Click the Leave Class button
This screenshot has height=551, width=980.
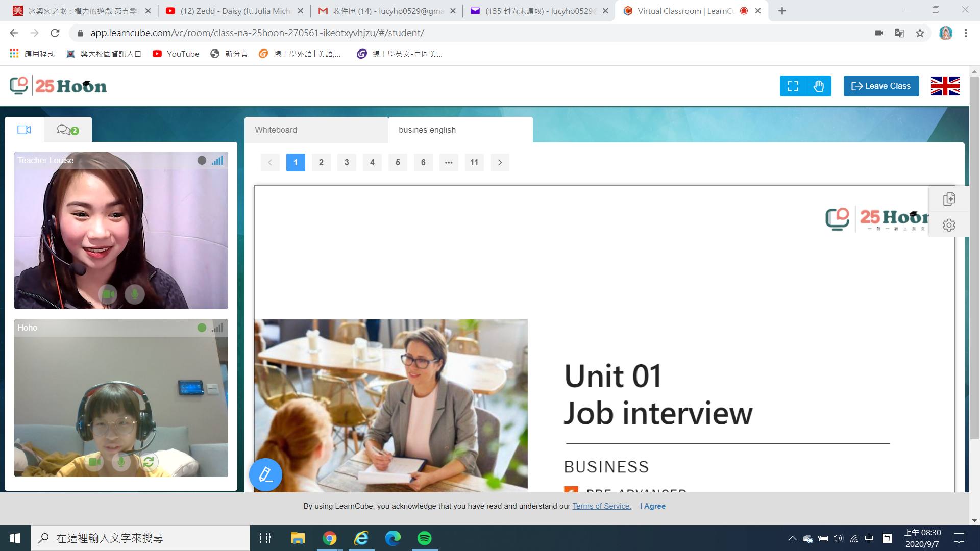click(881, 86)
